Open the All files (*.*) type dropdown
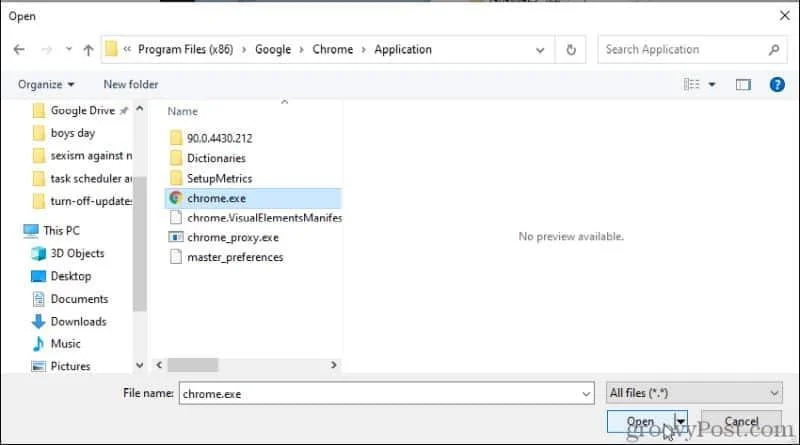 tap(694, 393)
